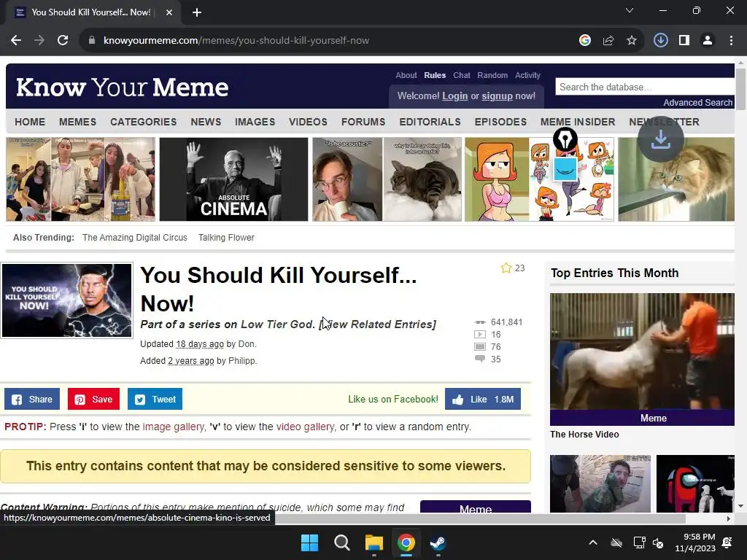Toggle the browser side panel icon
747x560 pixels.
click(x=684, y=41)
